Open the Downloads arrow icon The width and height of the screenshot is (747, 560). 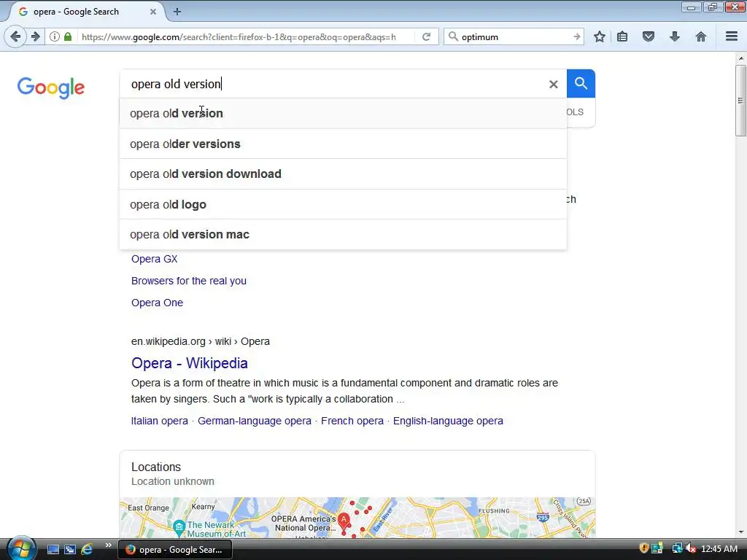coord(675,36)
